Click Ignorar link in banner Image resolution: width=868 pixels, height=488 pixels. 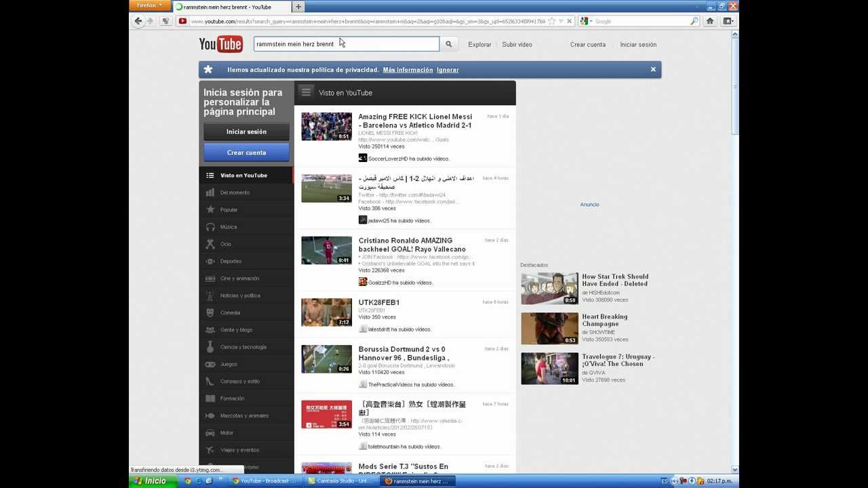coord(448,70)
